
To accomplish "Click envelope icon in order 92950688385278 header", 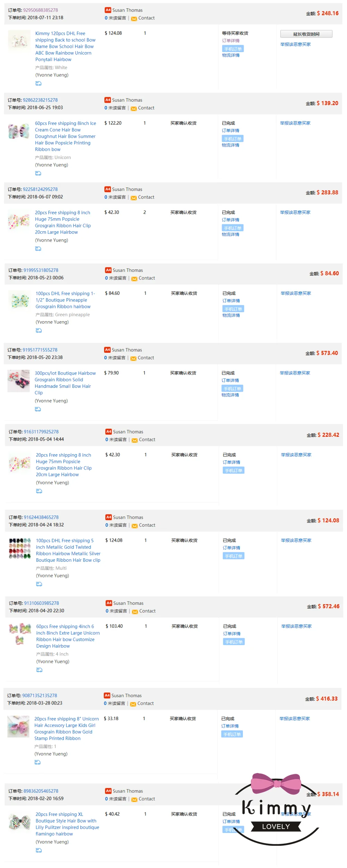I will 134,18.
